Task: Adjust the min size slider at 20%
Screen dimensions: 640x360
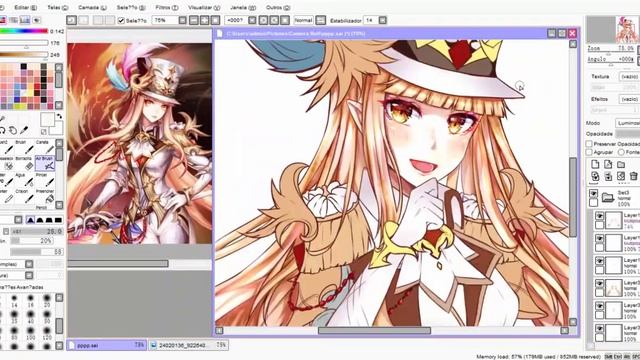Action: 31,241
